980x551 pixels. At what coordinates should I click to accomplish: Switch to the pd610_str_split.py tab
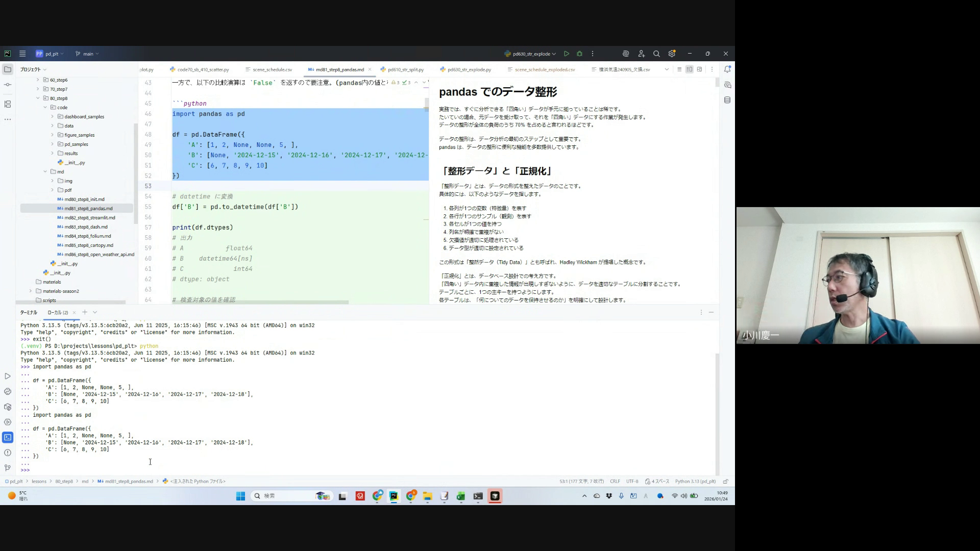[x=405, y=69]
